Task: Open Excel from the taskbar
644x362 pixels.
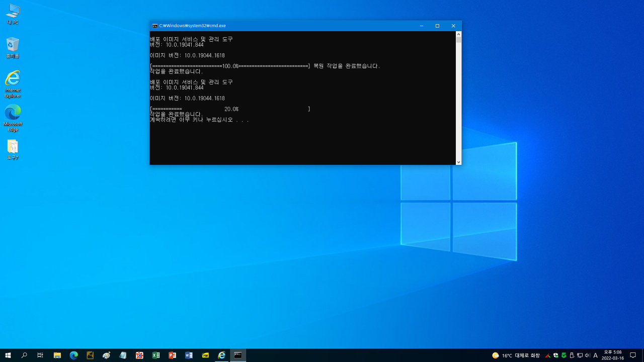Action: (x=156, y=355)
